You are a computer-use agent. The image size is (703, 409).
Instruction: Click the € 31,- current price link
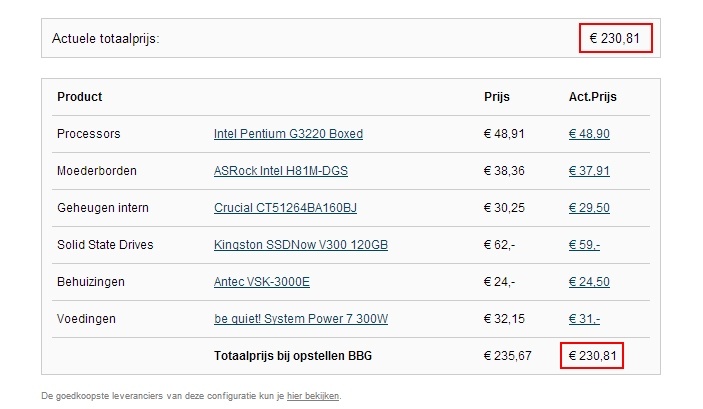coord(584,319)
